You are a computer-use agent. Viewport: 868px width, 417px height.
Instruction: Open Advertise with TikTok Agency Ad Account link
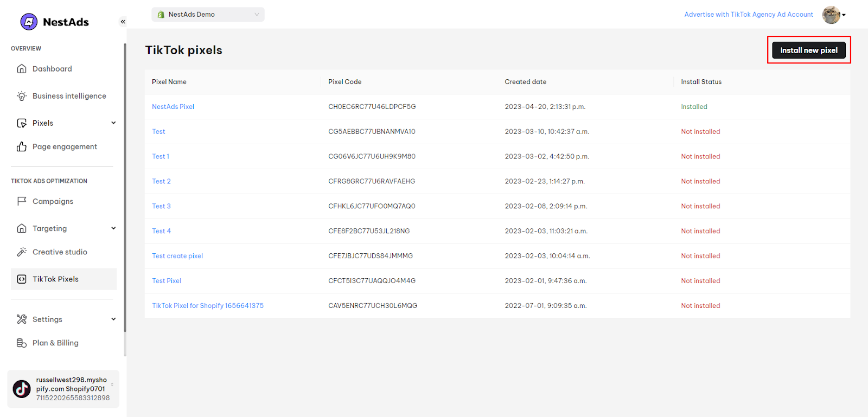click(749, 15)
